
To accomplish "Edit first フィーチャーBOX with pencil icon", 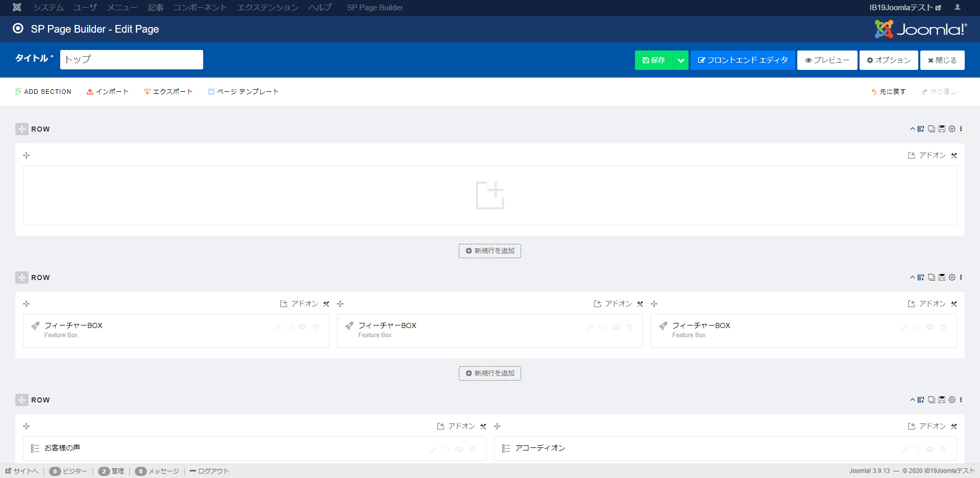I will click(277, 328).
